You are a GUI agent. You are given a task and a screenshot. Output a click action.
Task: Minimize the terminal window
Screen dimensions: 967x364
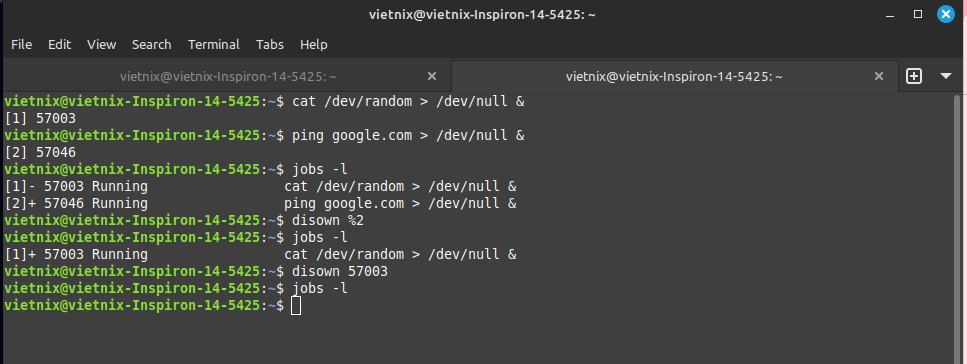point(889,14)
